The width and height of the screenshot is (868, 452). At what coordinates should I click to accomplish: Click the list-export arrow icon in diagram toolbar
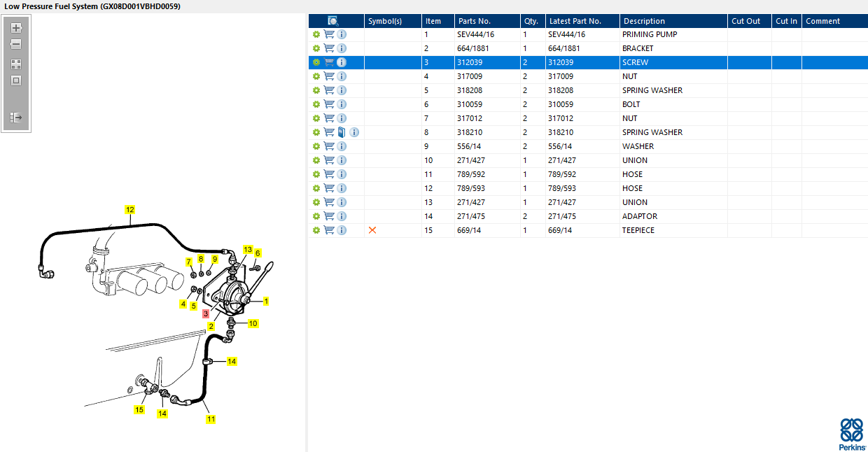pos(16,118)
